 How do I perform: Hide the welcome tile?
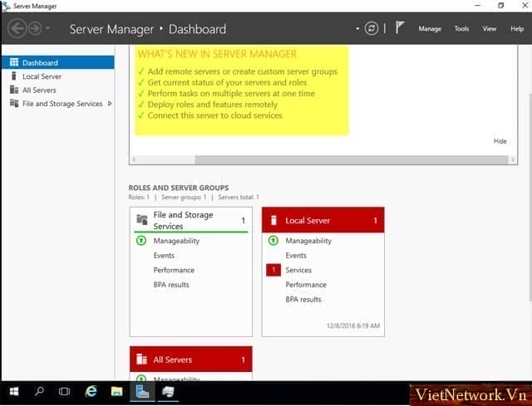500,141
